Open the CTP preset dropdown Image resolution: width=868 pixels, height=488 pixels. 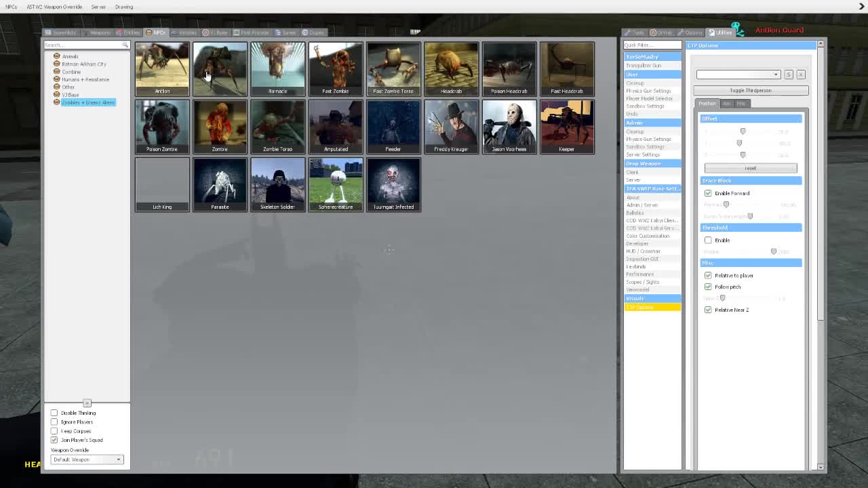pos(738,75)
